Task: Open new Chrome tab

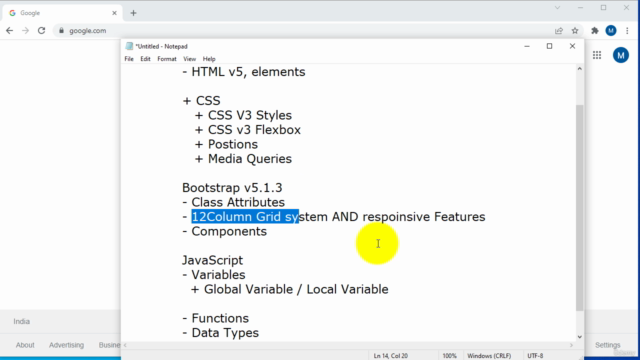Action: click(x=133, y=13)
